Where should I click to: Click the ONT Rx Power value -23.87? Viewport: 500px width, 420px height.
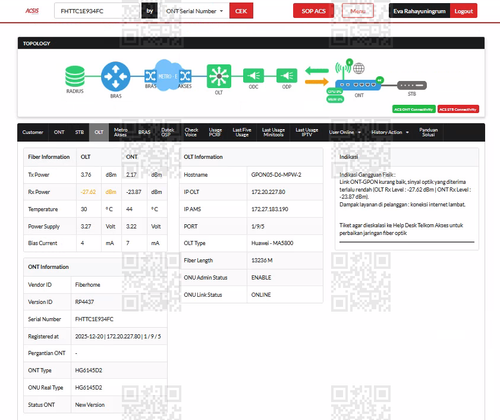point(134,192)
